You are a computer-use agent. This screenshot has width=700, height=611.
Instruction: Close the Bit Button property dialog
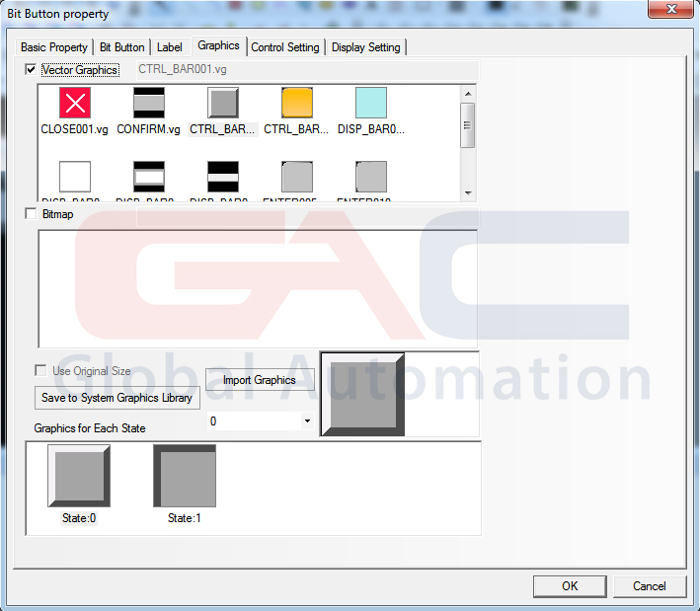tap(671, 9)
